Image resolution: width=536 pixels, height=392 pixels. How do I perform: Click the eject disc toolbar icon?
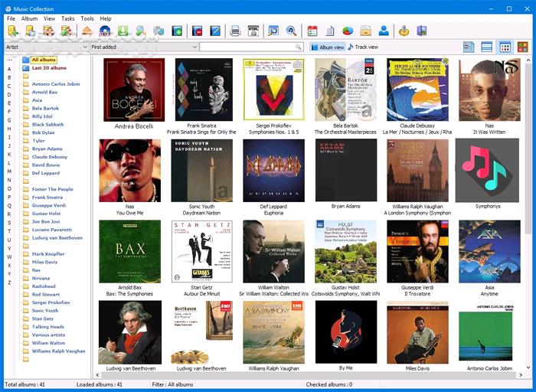87,31
